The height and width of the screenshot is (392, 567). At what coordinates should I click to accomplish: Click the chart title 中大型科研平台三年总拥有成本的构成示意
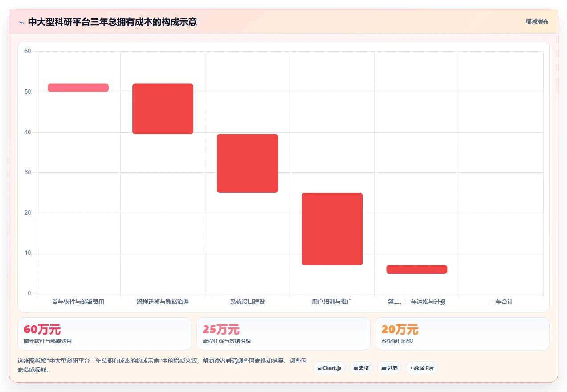112,22
